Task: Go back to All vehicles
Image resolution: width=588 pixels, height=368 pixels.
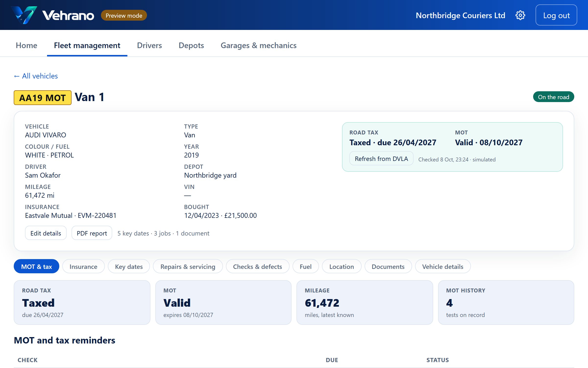Action: point(36,76)
